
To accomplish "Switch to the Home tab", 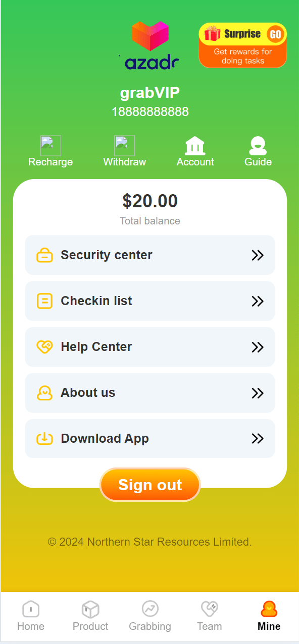I will click(31, 616).
